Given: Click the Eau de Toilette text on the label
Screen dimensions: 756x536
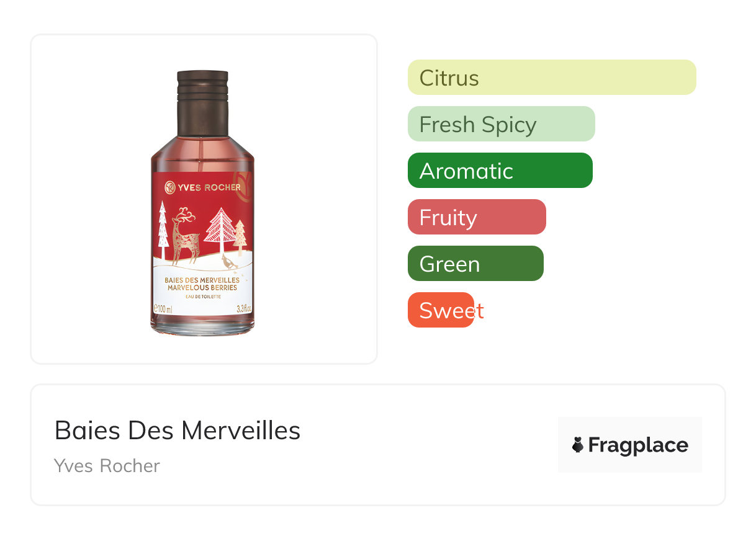Looking at the screenshot, I should point(202,297).
